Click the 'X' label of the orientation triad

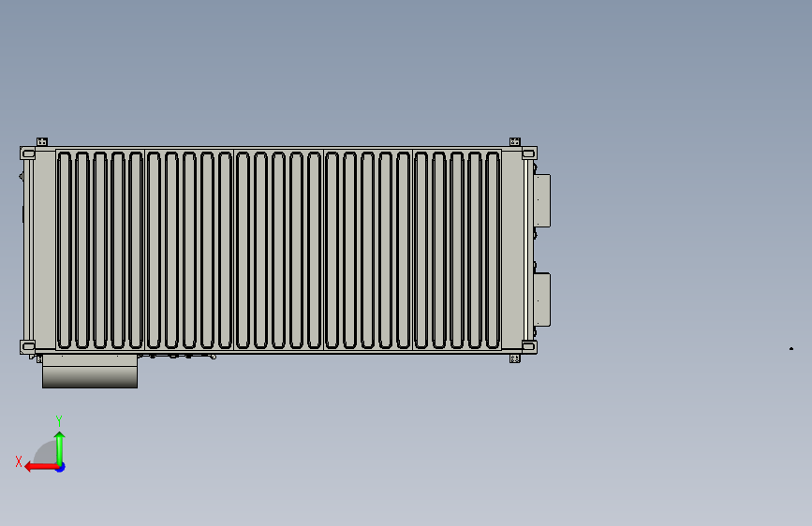[19, 461]
